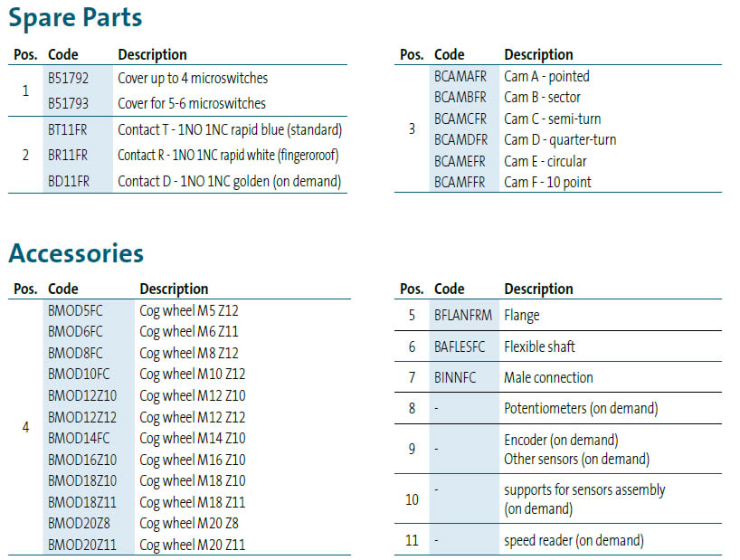Screen dimensions: 740x560
Task: Click the 'speed reader (on demand)' entry
Action: coord(574,540)
